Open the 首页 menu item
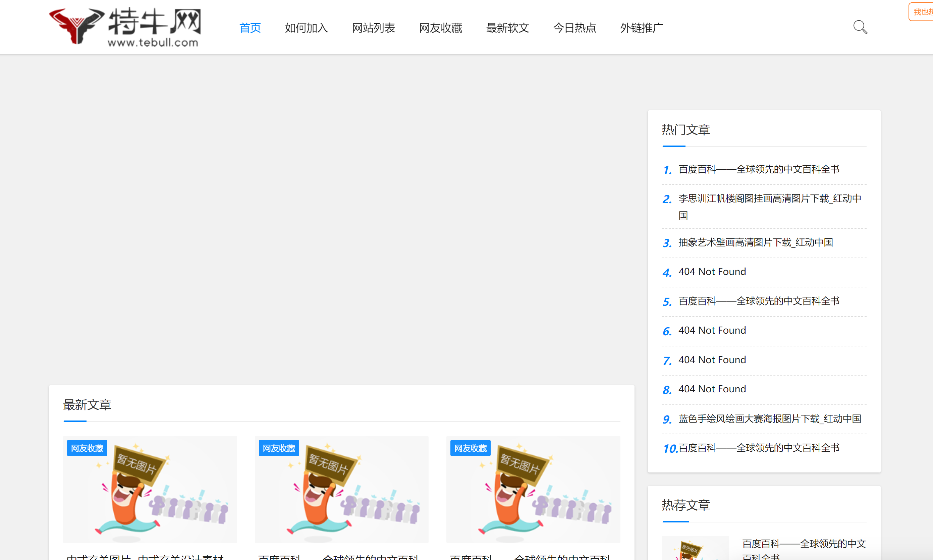Screen dimensions: 933x560 tap(250, 28)
